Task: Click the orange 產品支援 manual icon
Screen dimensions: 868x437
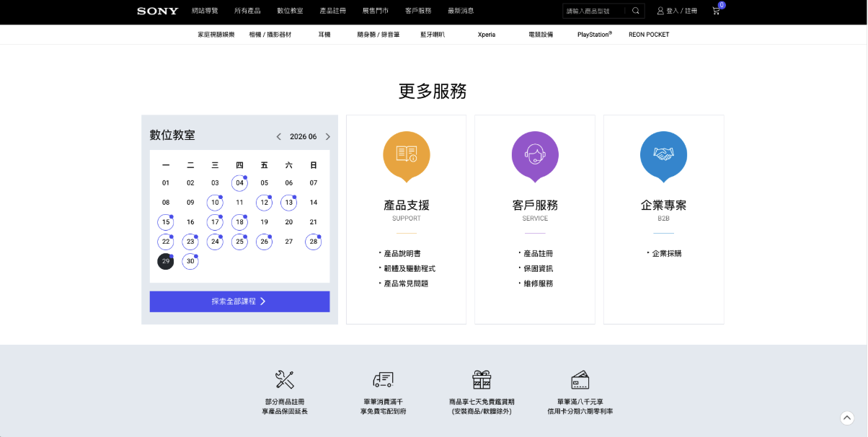Action: pyautogui.click(x=407, y=156)
